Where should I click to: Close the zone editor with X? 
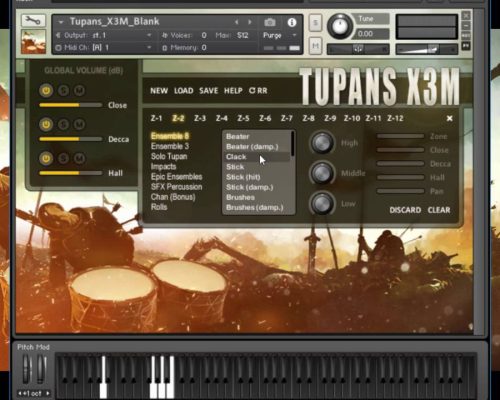pyautogui.click(x=449, y=118)
